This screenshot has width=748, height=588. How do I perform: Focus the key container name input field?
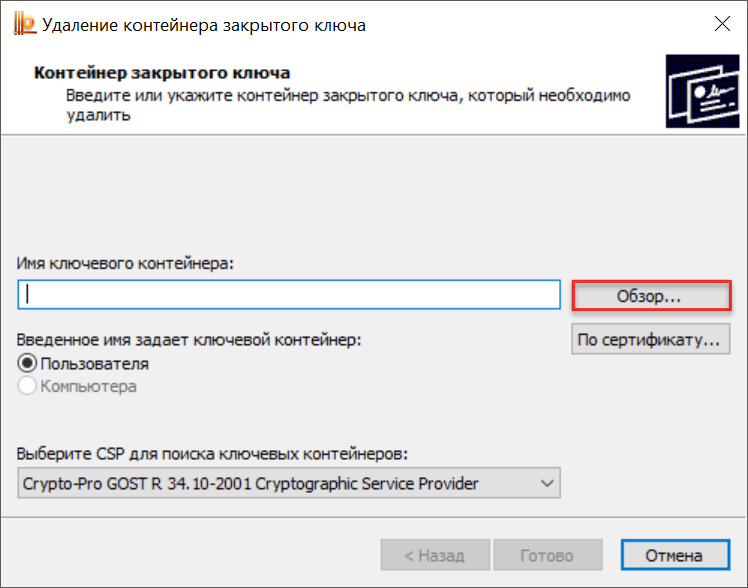click(288, 295)
